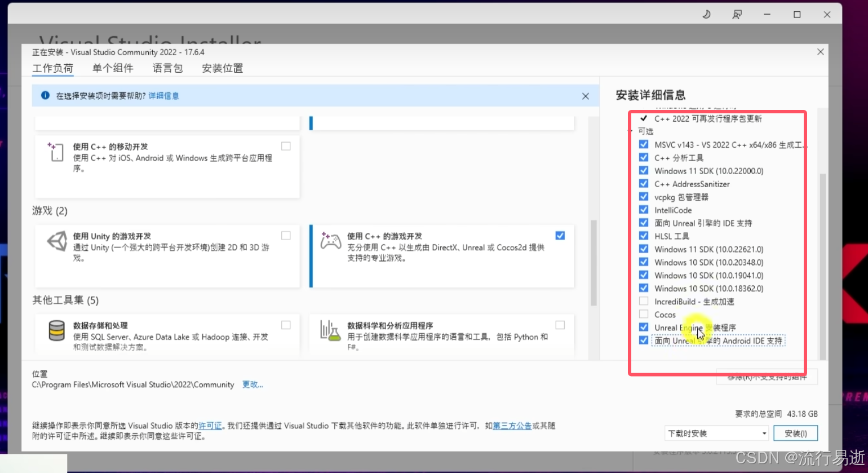Click 要求的总空间 43.18 GB text
868x473 pixels.
(x=776, y=414)
